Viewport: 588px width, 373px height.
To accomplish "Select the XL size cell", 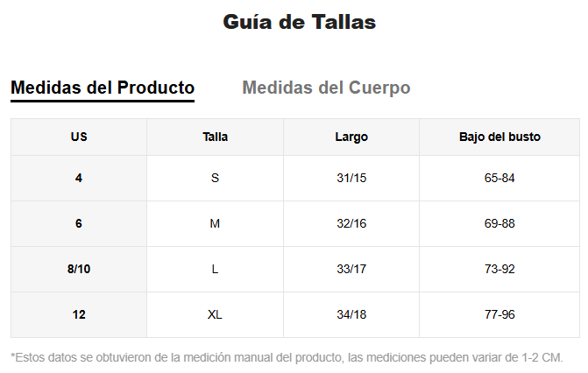I will tap(215, 314).
